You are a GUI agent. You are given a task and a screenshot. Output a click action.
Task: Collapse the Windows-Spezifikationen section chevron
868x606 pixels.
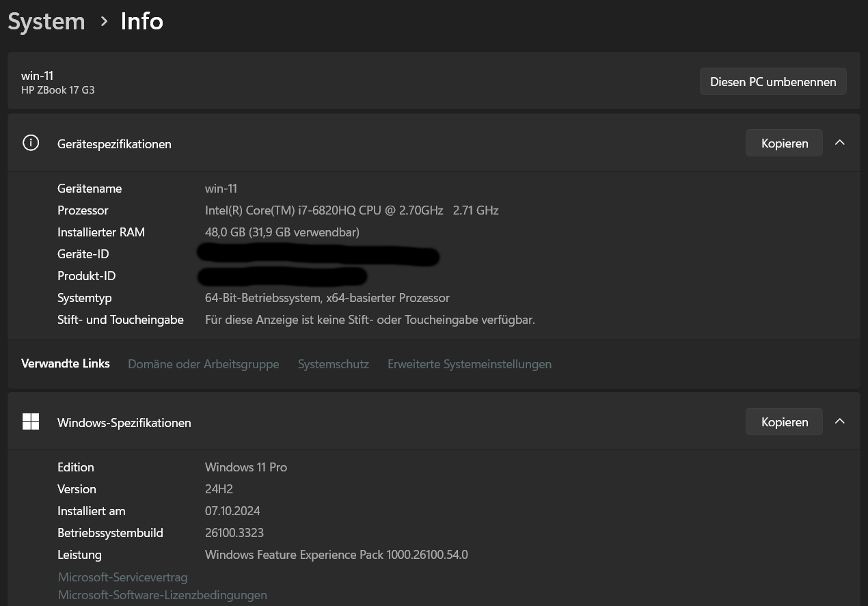840,422
